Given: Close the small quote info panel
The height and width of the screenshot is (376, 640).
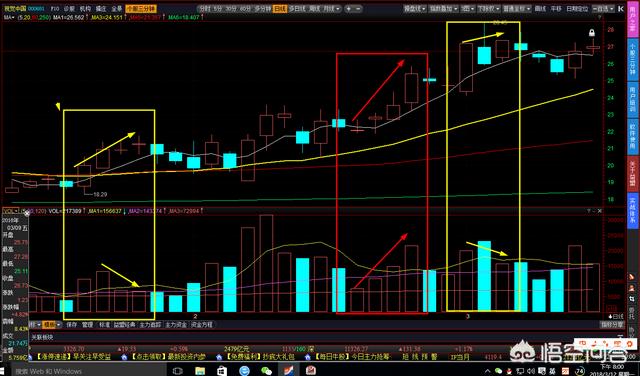Looking at the screenshot, I should (27, 214).
